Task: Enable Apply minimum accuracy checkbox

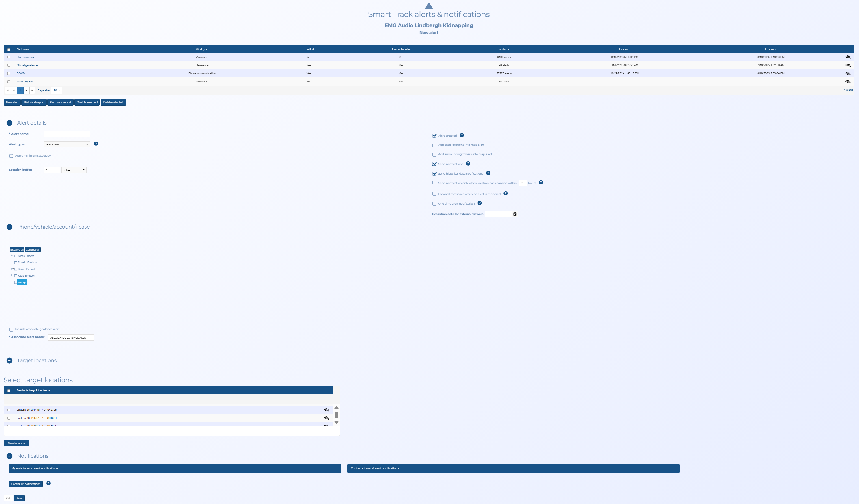Action: pyautogui.click(x=11, y=156)
